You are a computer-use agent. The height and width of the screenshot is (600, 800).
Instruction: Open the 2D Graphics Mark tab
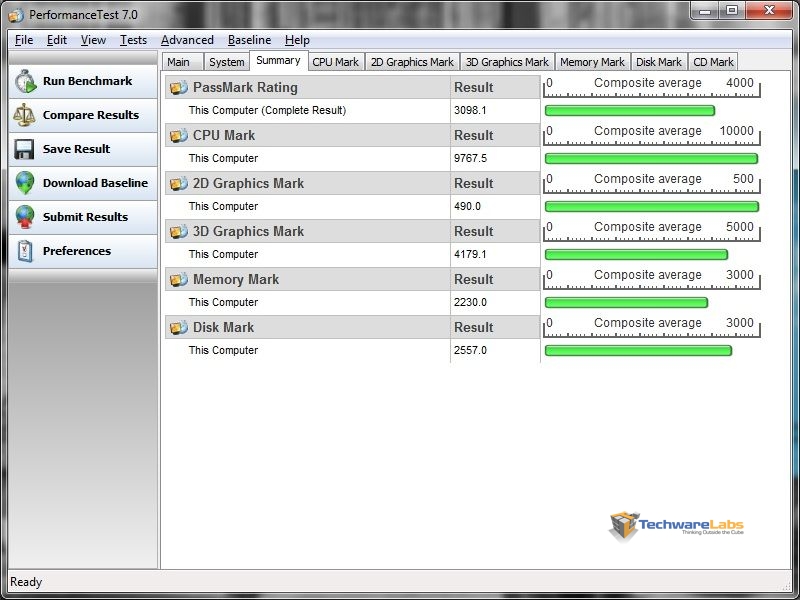(x=412, y=62)
